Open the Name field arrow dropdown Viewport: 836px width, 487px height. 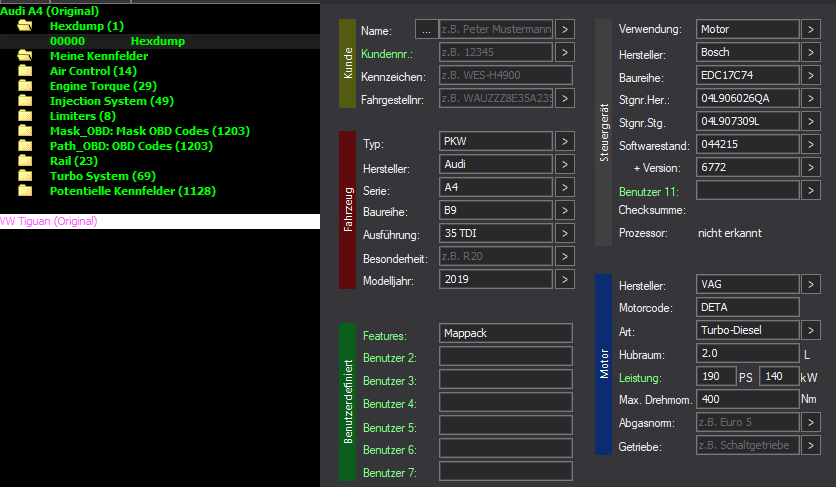[565, 29]
